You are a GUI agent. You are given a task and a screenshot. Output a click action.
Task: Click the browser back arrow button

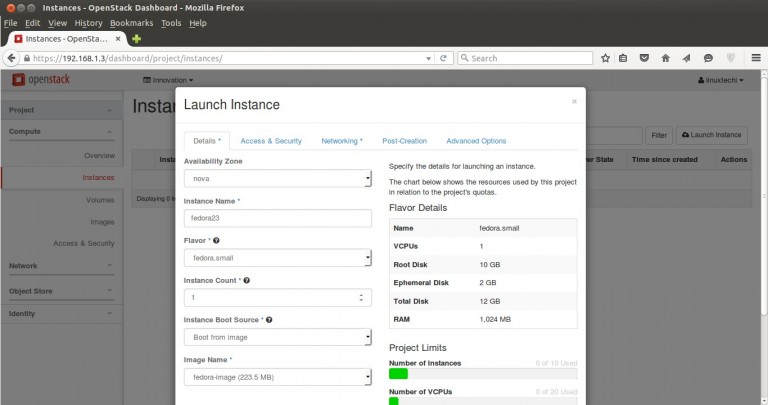[12, 58]
